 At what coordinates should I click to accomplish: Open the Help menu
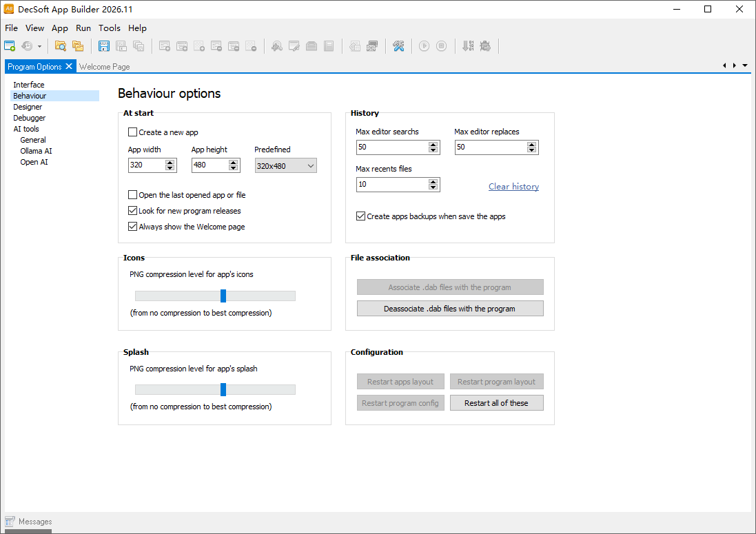(137, 28)
